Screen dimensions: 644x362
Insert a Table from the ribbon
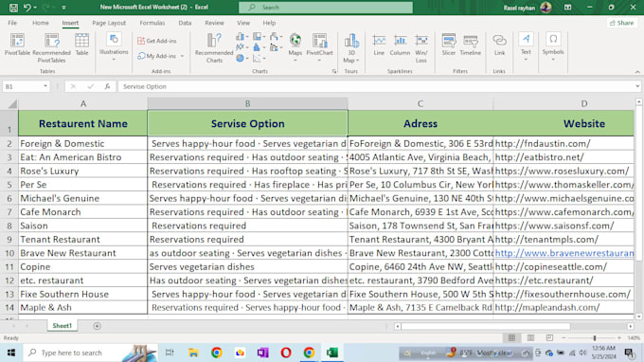81,45
